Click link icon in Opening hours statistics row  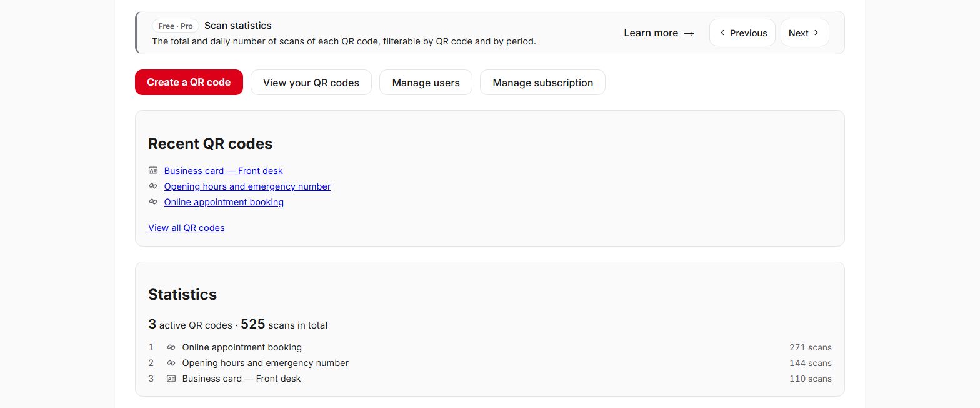click(x=171, y=363)
